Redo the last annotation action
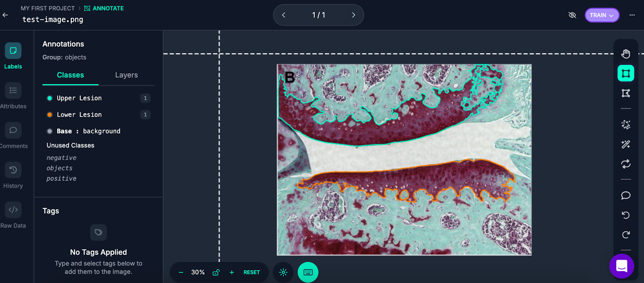 coord(626,235)
